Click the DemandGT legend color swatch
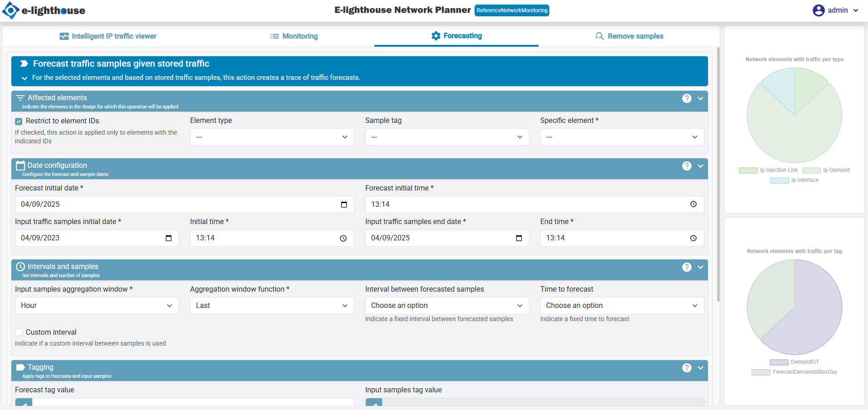Viewport: 868px width, 410px height. click(x=779, y=362)
